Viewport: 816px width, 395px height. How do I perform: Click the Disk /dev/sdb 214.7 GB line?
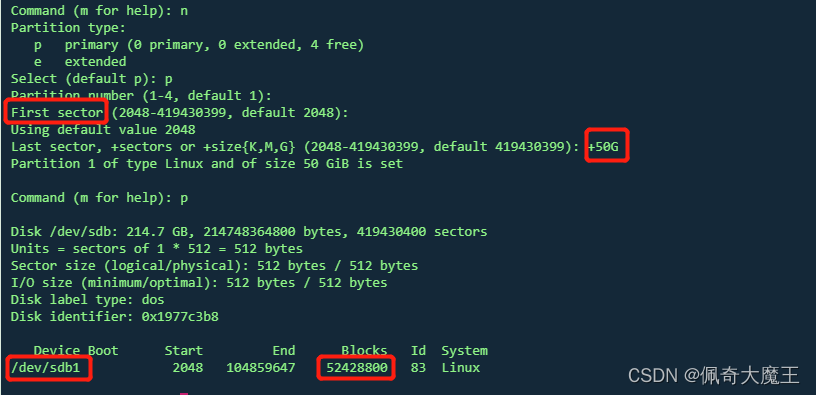coord(249,232)
